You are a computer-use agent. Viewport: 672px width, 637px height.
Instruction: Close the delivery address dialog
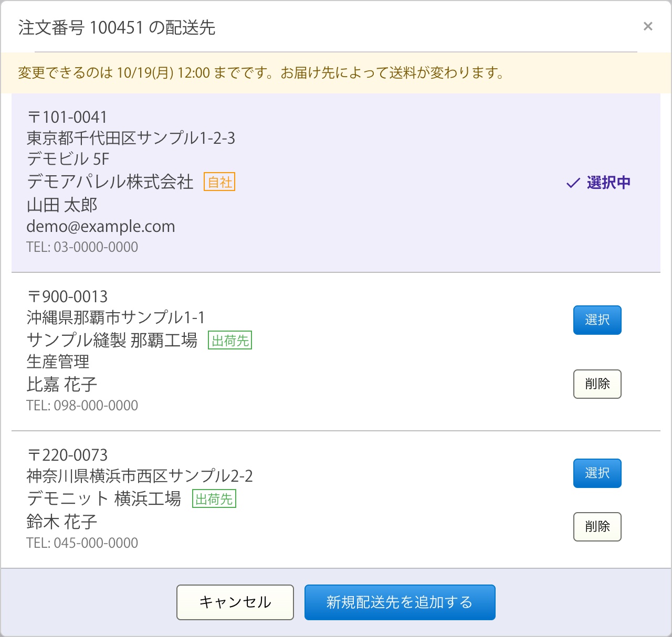[x=648, y=27]
